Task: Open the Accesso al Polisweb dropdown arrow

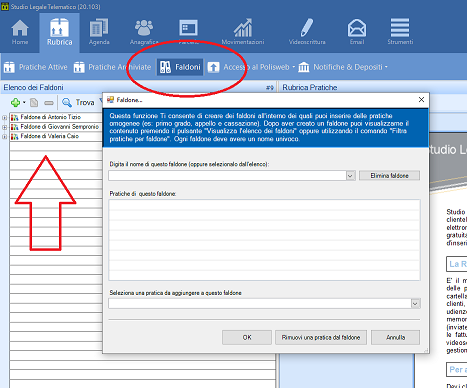Action: click(x=294, y=67)
